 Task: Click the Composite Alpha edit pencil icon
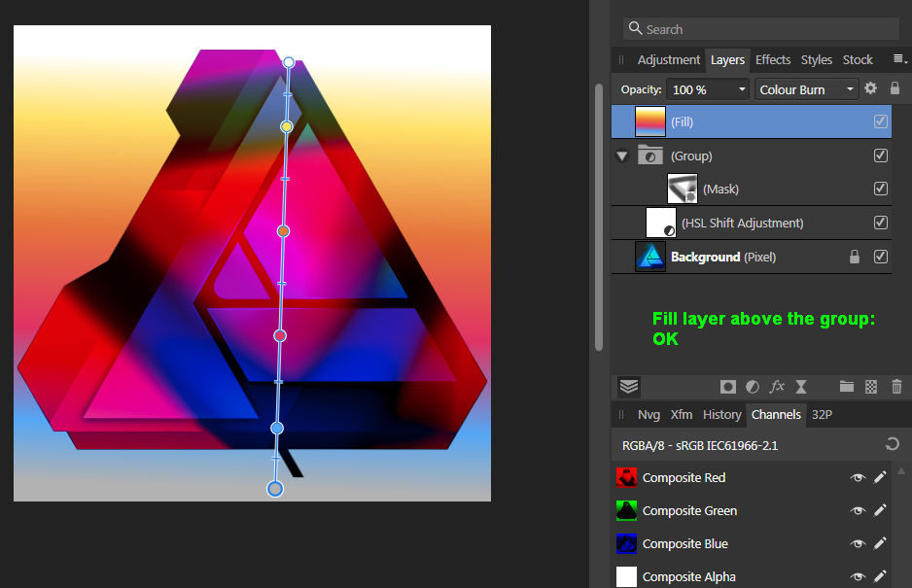[880, 576]
